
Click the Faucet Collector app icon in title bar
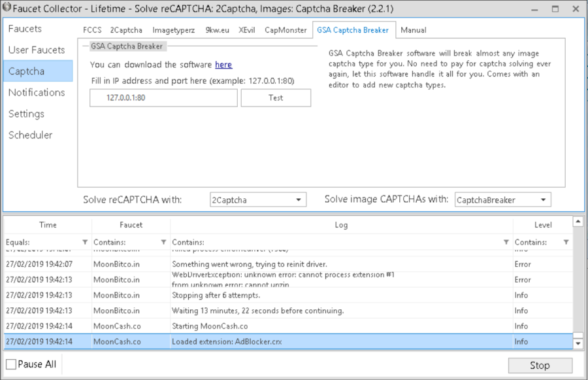click(7, 9)
